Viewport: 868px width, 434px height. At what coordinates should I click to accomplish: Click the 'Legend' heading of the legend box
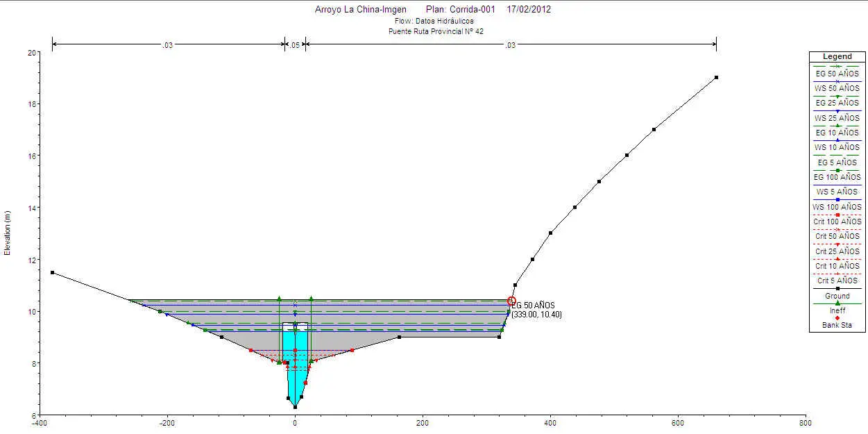coord(837,56)
